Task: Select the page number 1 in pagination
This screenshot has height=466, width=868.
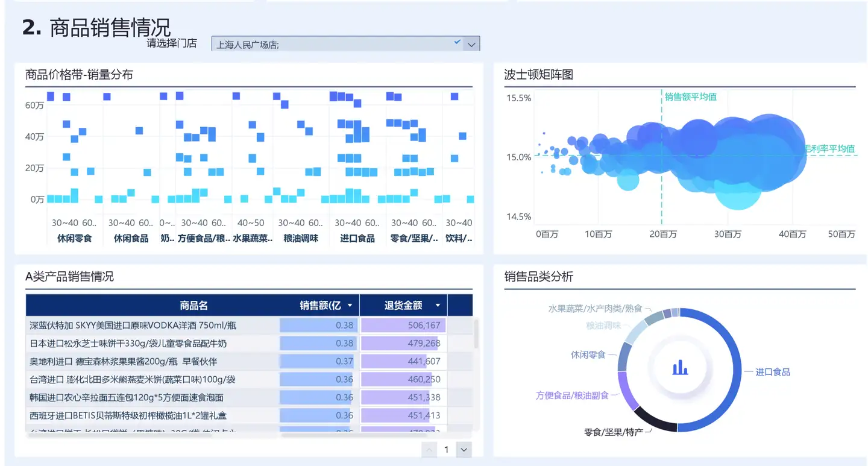Action: pos(447,449)
